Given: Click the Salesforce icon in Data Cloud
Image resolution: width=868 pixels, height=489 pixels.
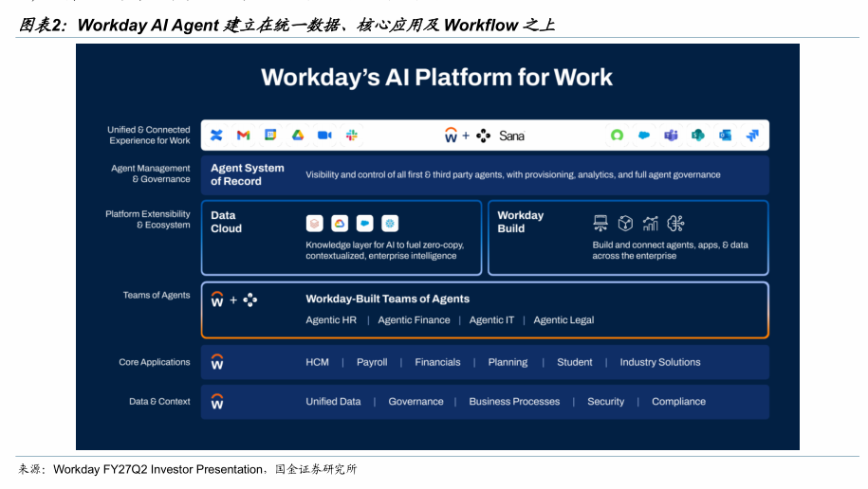Looking at the screenshot, I should [365, 224].
